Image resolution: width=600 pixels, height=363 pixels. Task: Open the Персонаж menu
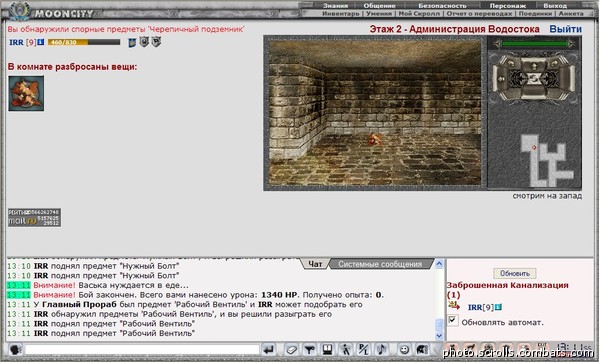pyautogui.click(x=507, y=6)
